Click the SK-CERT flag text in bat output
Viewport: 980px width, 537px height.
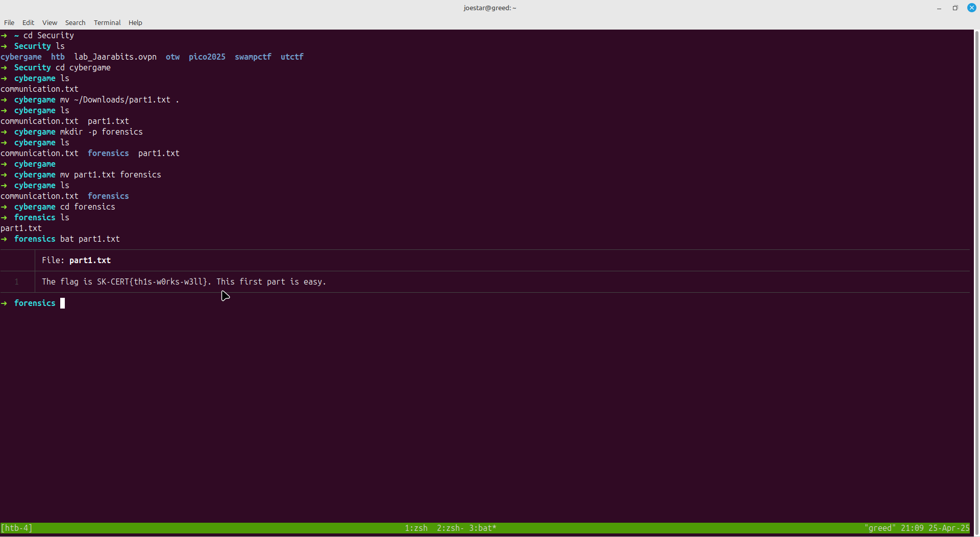tap(152, 282)
